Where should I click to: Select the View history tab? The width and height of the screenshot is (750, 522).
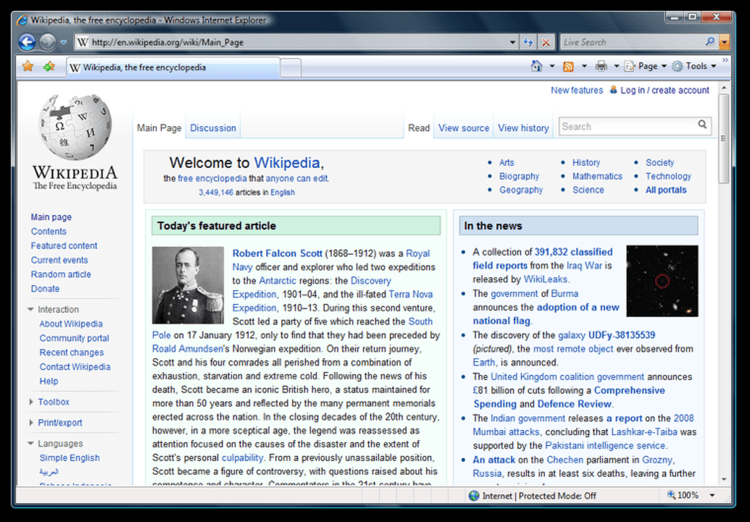[523, 128]
